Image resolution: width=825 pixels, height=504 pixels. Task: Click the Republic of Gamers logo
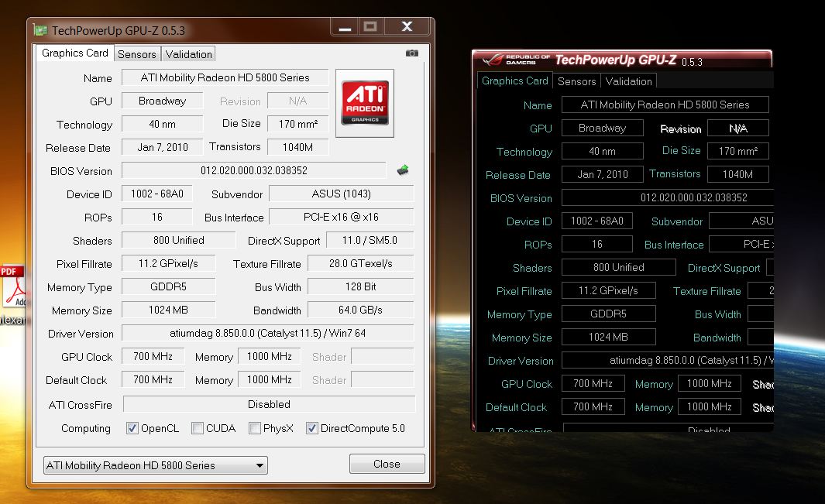(517, 60)
